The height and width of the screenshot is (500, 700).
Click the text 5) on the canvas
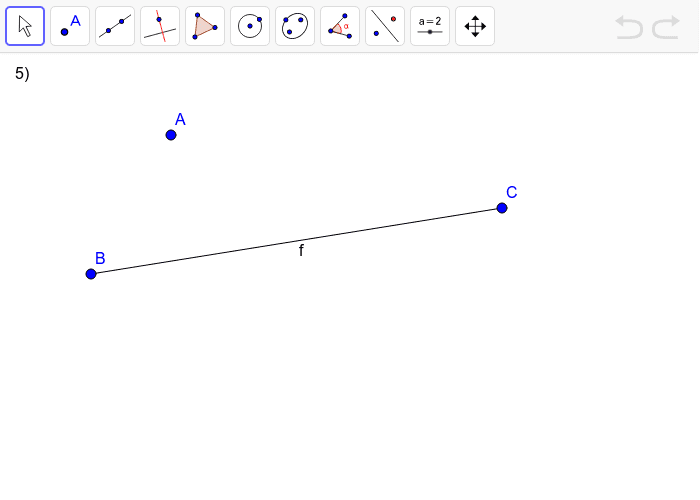pos(22,73)
